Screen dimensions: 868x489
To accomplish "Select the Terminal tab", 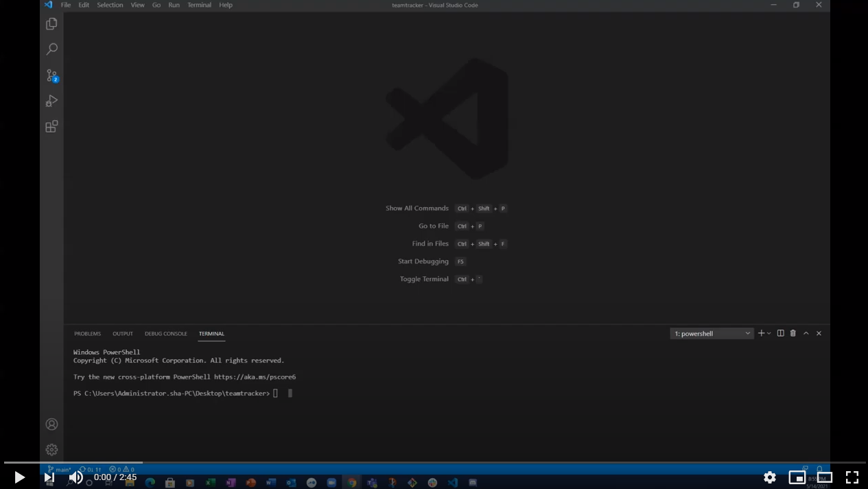I will click(211, 334).
